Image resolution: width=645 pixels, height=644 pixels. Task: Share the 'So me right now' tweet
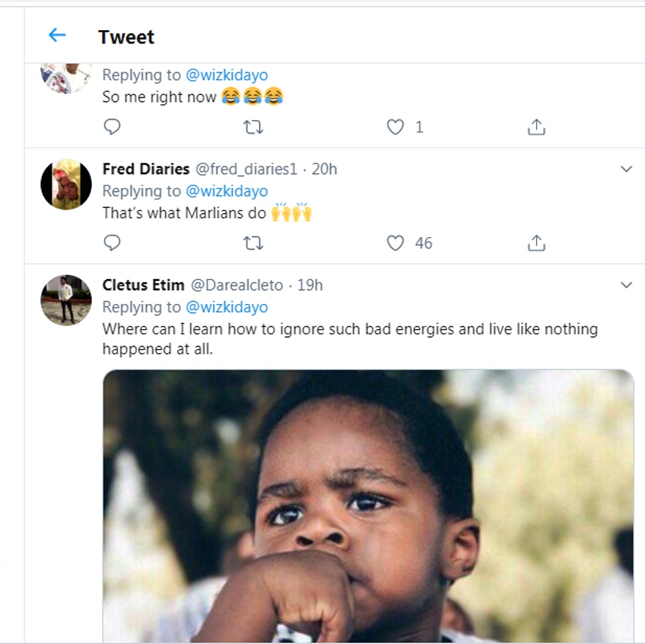click(x=536, y=126)
